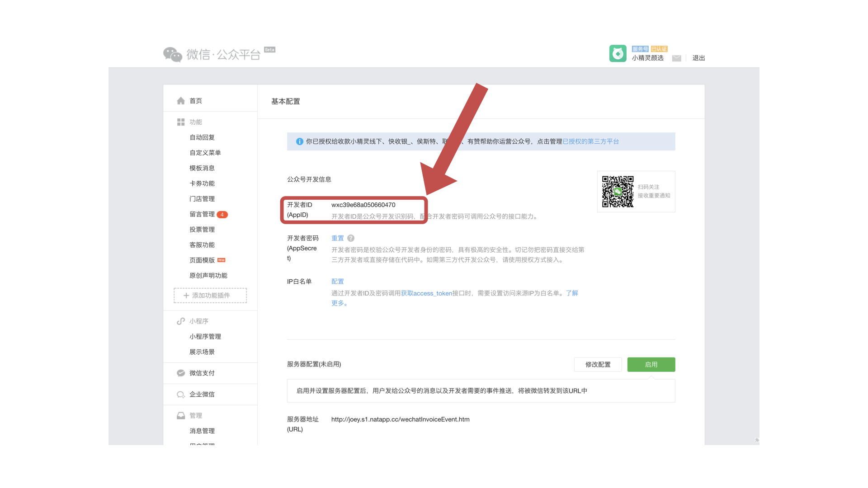The width and height of the screenshot is (868, 488).
Task: Click the Beta badge near logo
Action: 269,50
